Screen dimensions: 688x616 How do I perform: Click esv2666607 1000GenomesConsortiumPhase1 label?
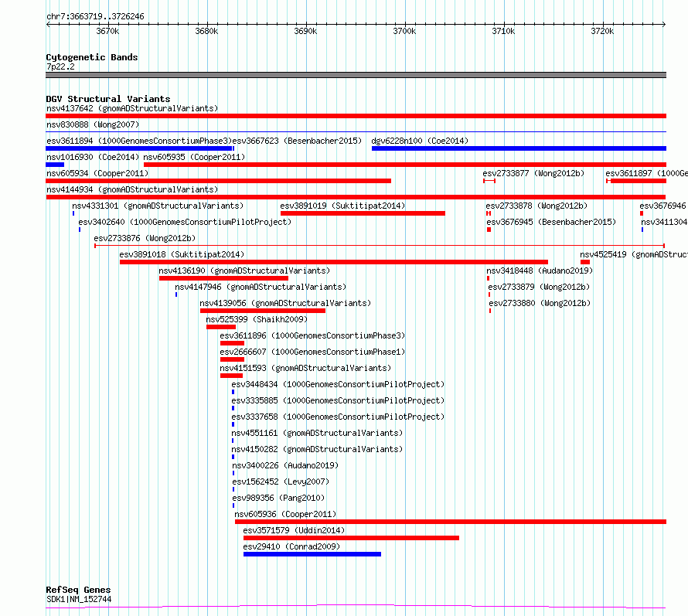coord(312,352)
